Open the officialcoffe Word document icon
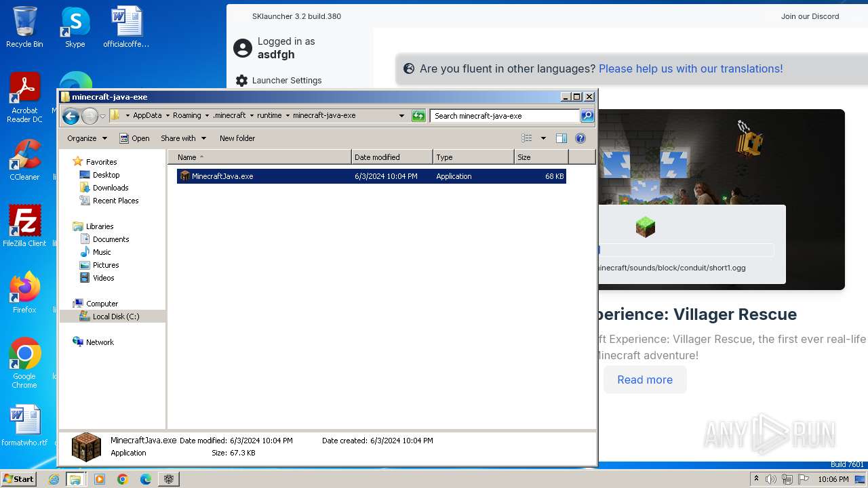Screen dimensions: 868x488 pos(126,27)
